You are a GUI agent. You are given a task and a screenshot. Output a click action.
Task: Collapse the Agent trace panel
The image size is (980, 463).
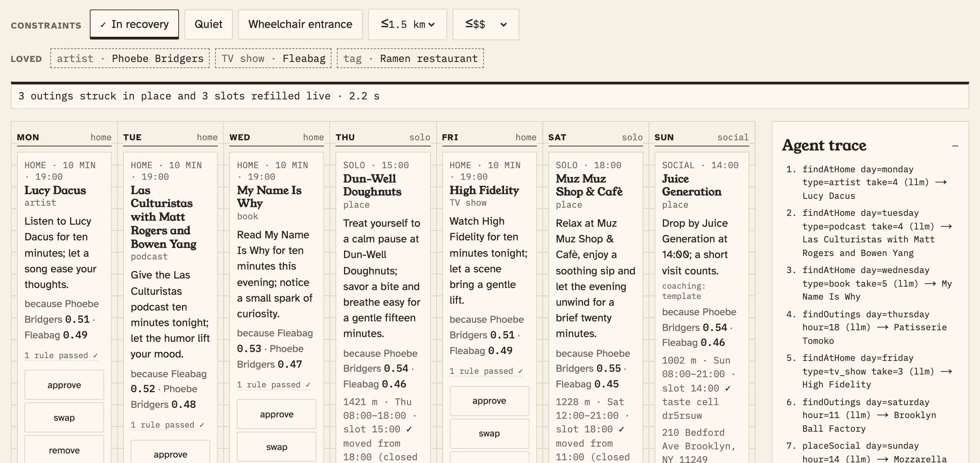point(955,146)
